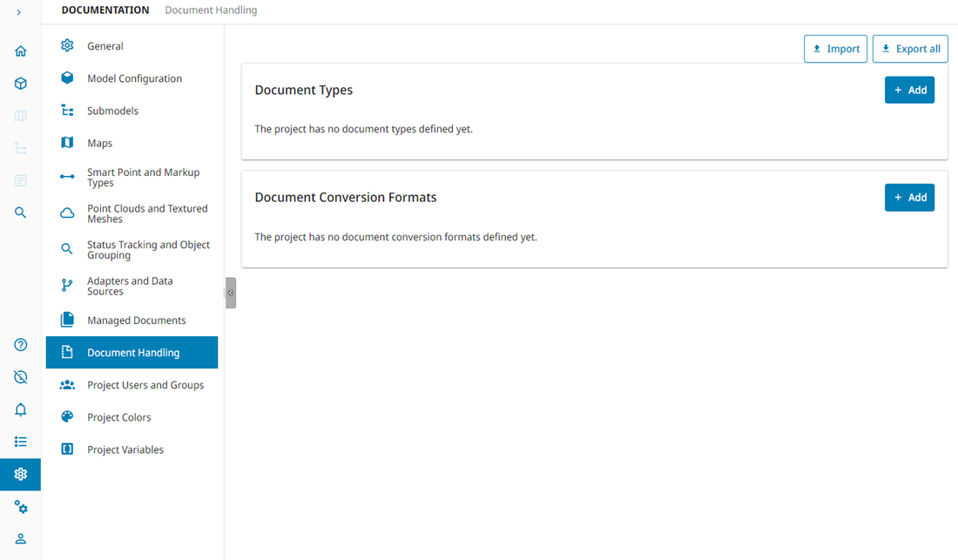Click the Status Tracking magnifier icon
This screenshot has height=560, width=958.
click(67, 248)
